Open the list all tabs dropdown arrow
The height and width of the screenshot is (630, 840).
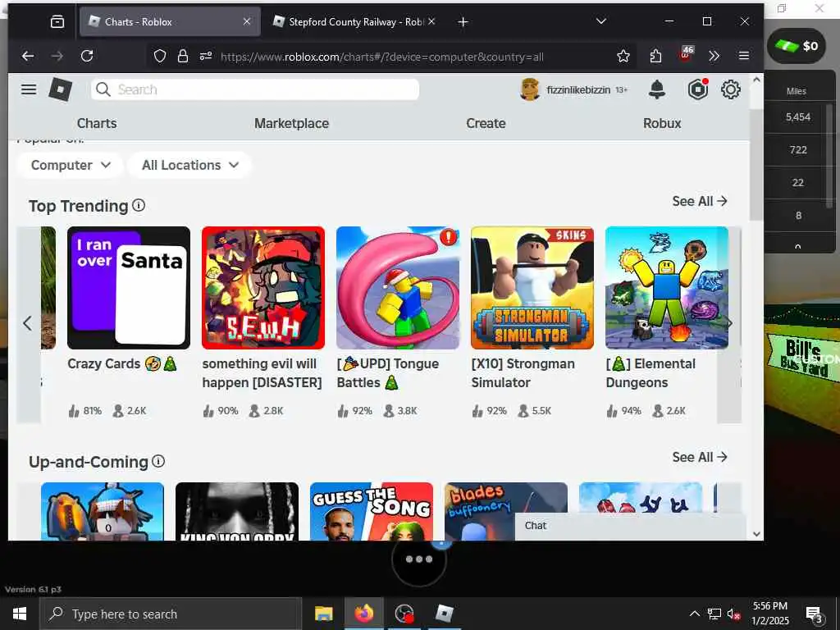(x=601, y=21)
